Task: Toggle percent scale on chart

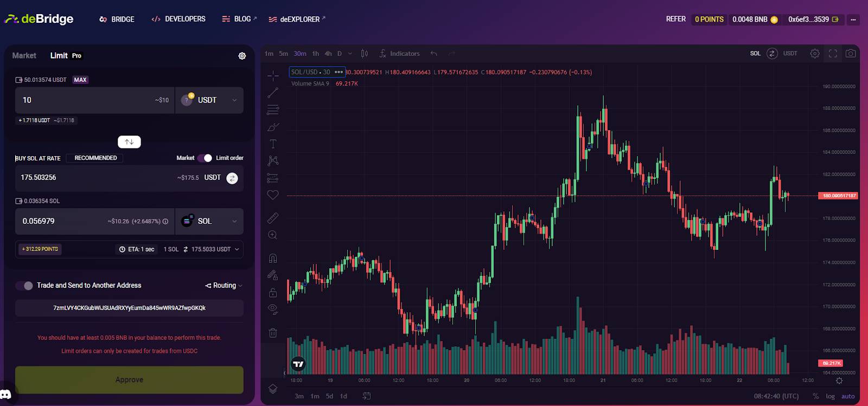Action: pyautogui.click(x=815, y=396)
